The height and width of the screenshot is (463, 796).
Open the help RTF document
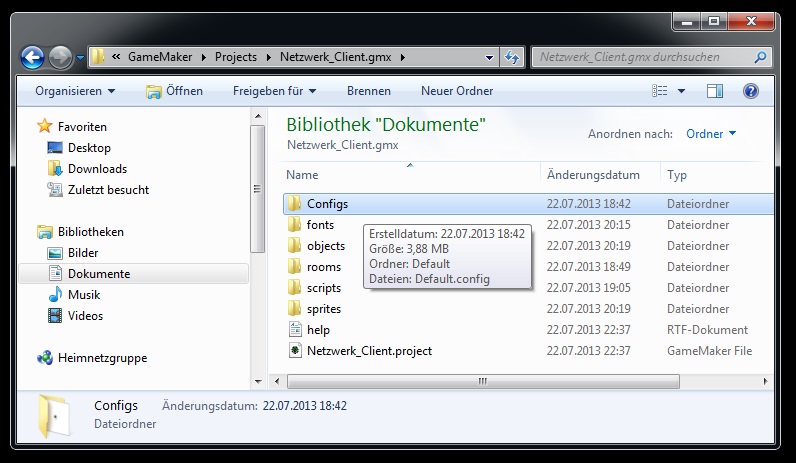[x=318, y=330]
